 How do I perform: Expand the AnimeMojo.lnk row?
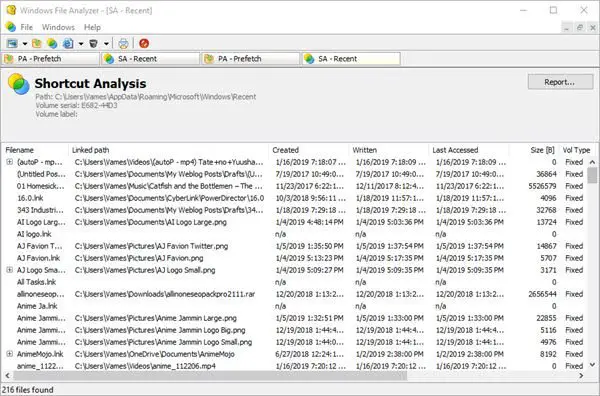[x=10, y=354]
